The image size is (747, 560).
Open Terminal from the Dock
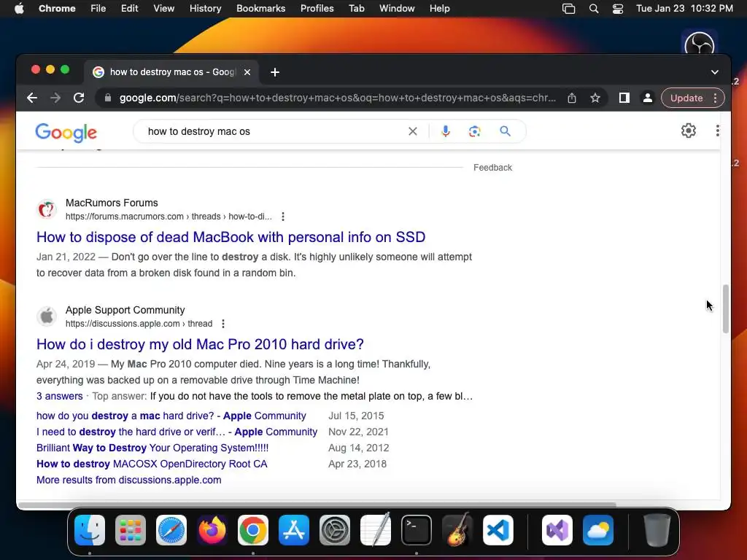417,530
